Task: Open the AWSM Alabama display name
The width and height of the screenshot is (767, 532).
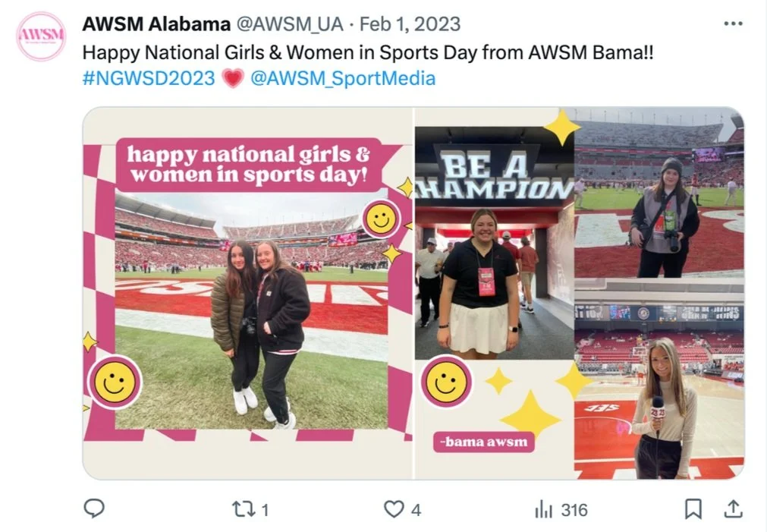Action: point(156,24)
